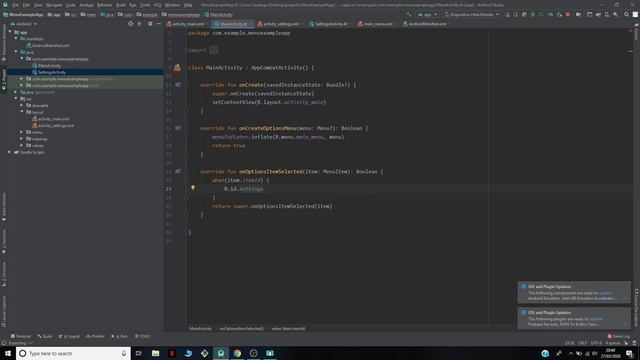Open the Tools menu
The image size is (640, 360).
pos(145,5)
